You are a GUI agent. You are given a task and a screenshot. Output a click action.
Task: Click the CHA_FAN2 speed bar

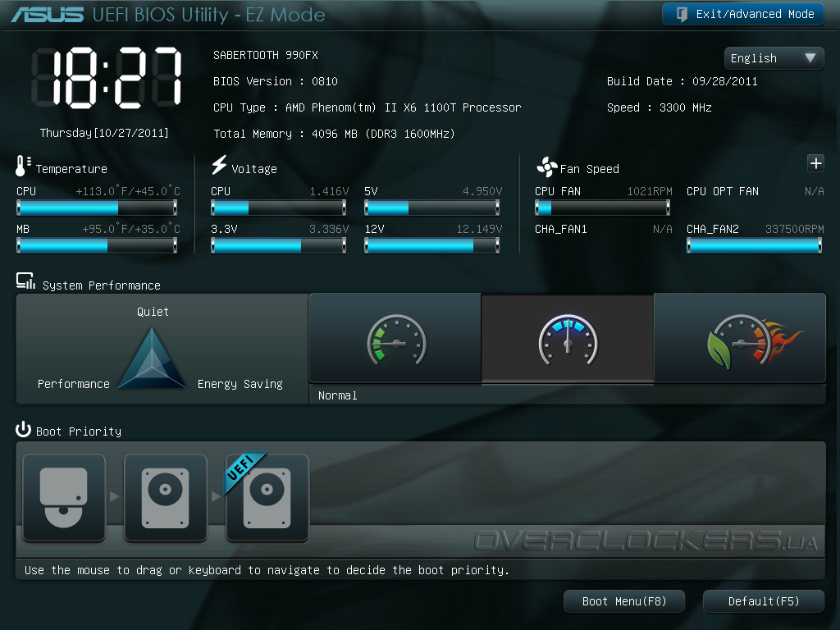coord(755,245)
